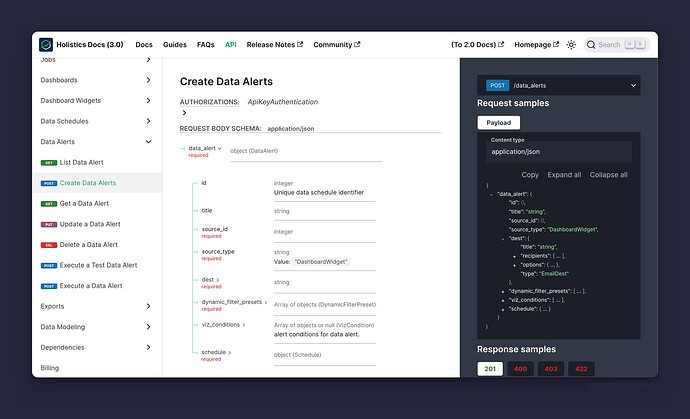
Task: Expand the "recipients" JSON node
Action: 514,256
